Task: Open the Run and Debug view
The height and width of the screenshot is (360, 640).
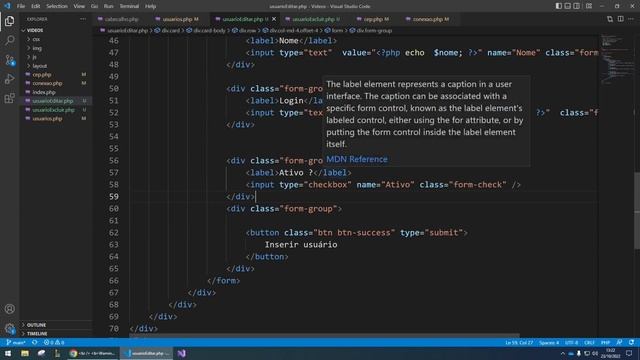Action: tap(9, 79)
